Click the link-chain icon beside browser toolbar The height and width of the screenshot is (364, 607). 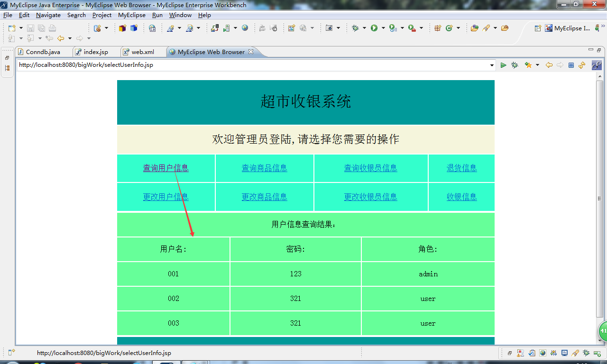coord(597,65)
